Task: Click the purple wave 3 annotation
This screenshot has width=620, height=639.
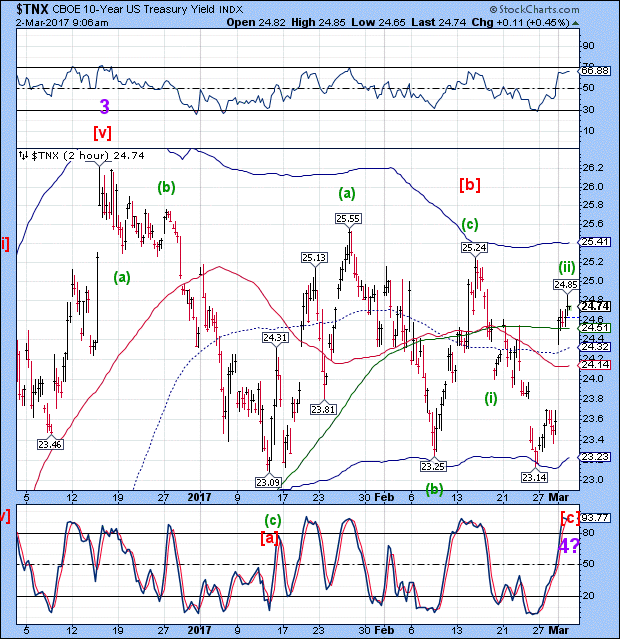Action: tap(105, 107)
